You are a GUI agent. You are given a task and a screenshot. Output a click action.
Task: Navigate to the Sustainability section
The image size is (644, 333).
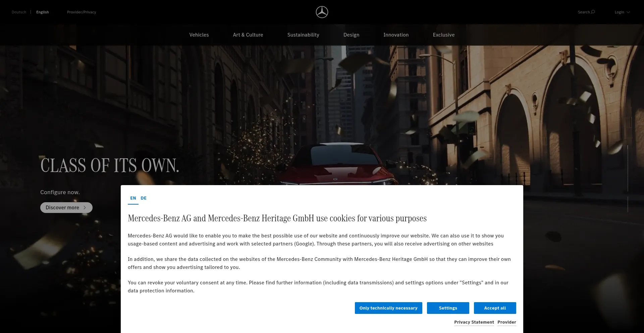click(x=303, y=35)
